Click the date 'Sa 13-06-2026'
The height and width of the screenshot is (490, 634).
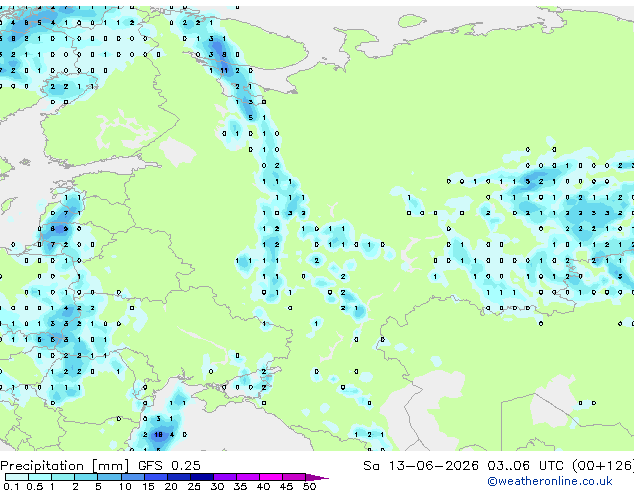point(421,466)
